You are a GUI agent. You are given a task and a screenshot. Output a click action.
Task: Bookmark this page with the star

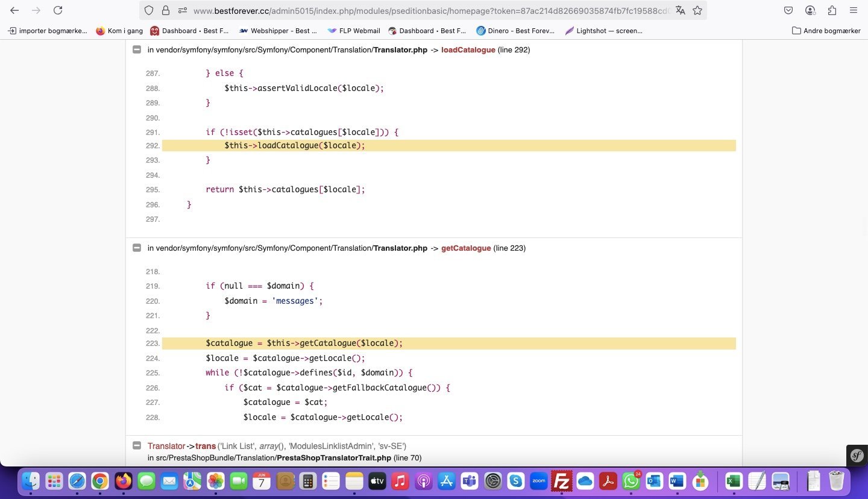[697, 10]
